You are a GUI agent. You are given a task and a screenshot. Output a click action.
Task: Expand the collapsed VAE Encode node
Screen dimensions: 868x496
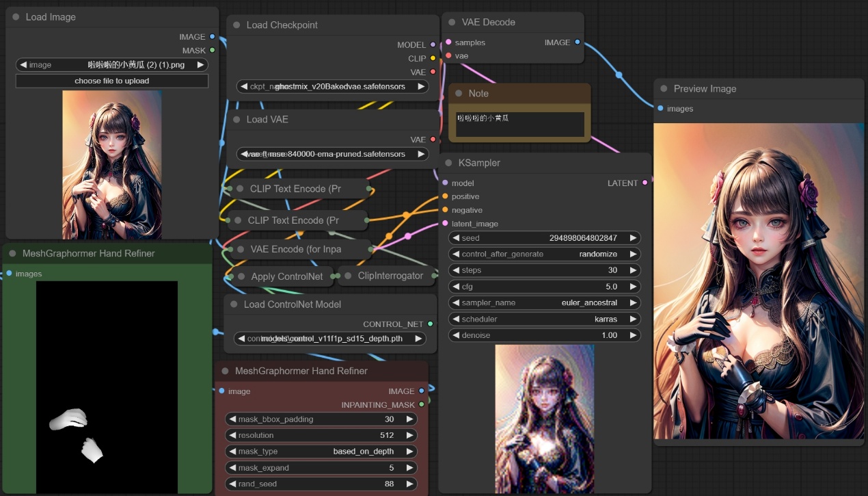point(240,250)
